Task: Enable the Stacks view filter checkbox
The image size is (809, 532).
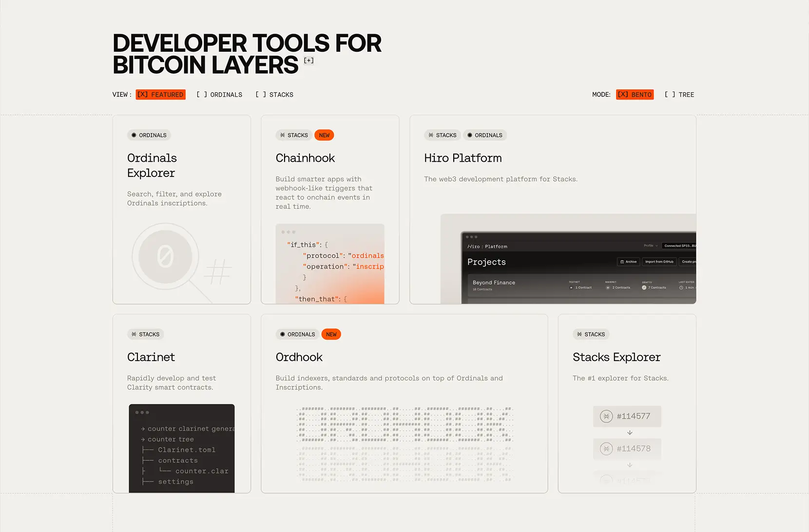Action: [274, 95]
